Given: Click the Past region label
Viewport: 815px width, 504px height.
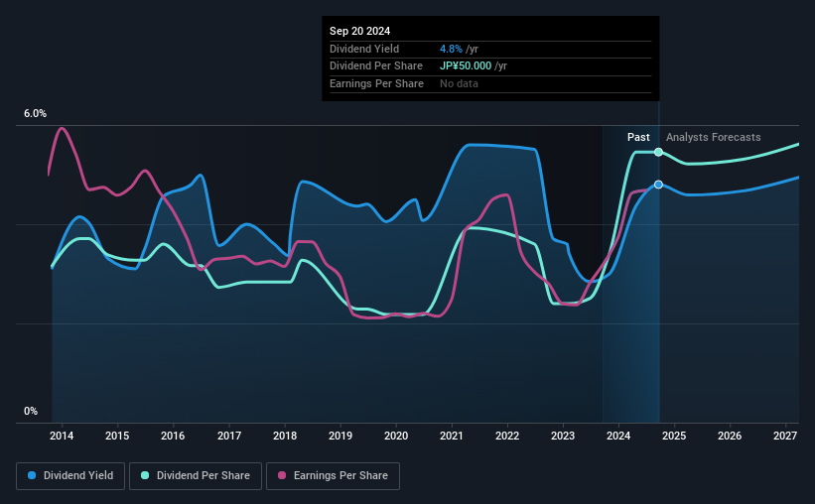Looking at the screenshot, I should (638, 137).
